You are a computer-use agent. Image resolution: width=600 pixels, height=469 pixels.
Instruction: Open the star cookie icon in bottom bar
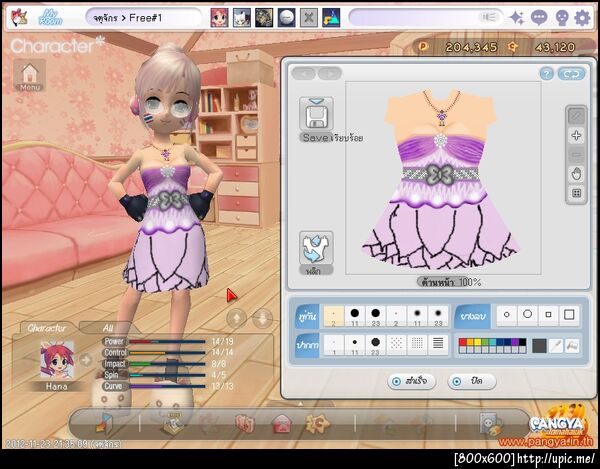point(317,424)
